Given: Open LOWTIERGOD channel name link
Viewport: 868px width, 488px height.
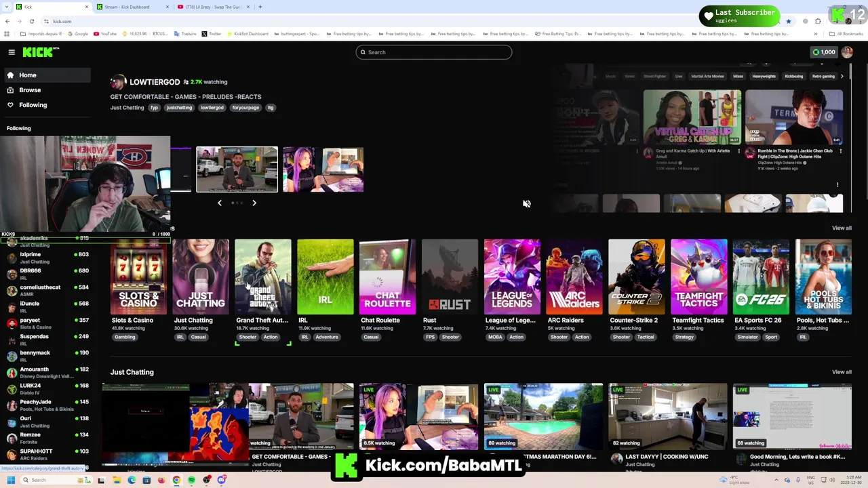Looking at the screenshot, I should 155,82.
